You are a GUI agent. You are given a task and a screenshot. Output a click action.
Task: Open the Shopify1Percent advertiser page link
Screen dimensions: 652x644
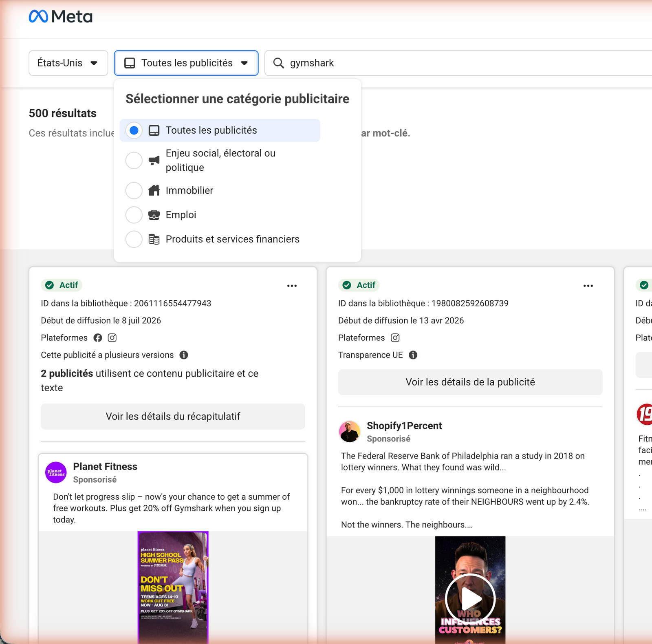[404, 426]
